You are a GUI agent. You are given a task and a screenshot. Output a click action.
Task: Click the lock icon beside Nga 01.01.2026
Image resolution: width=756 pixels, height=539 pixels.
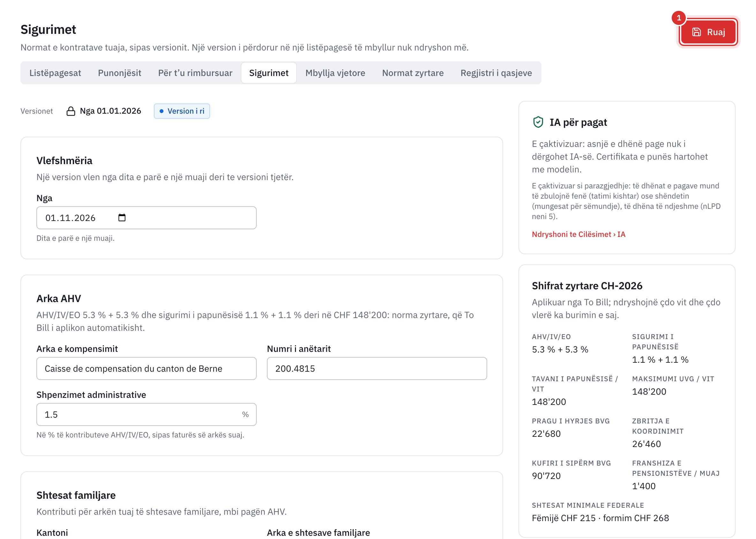pyautogui.click(x=71, y=111)
